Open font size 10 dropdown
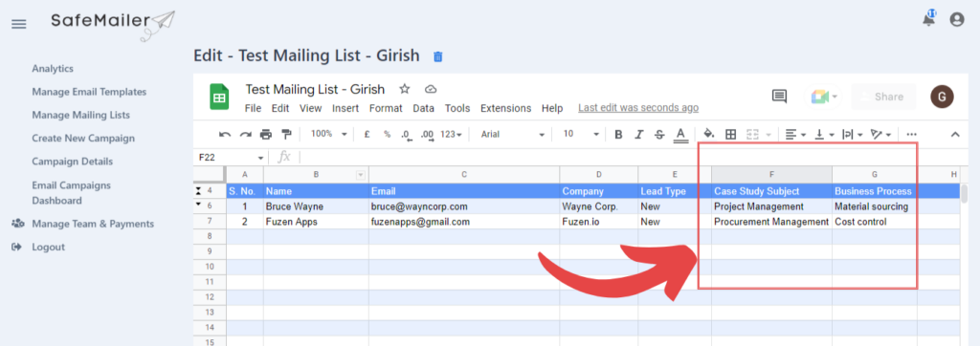This screenshot has height=346, width=980. (581, 134)
